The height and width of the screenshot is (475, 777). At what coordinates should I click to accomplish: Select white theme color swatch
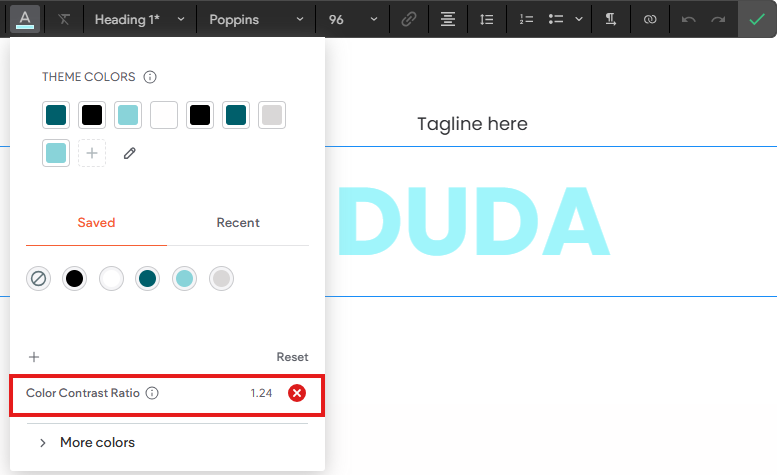(x=164, y=115)
